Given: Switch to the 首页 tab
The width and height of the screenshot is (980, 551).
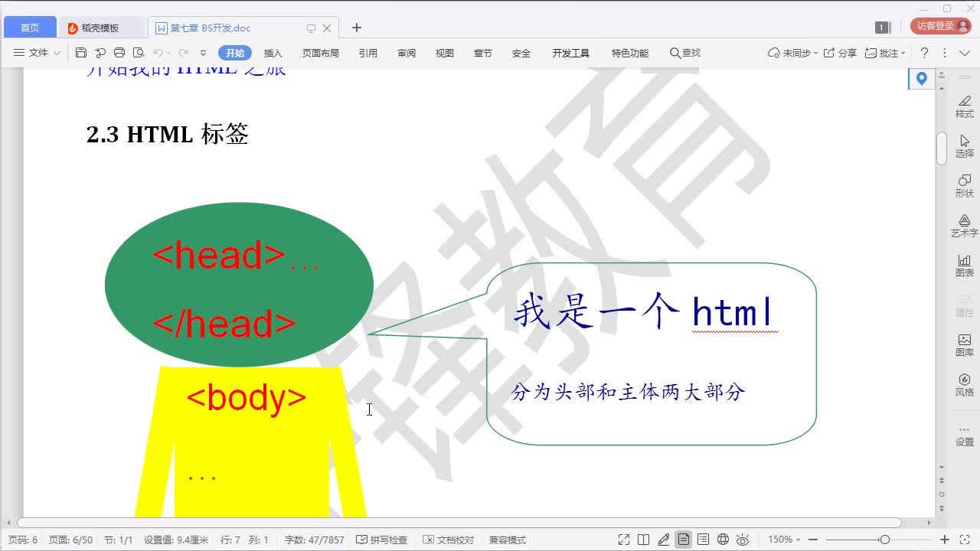Looking at the screenshot, I should [x=30, y=28].
